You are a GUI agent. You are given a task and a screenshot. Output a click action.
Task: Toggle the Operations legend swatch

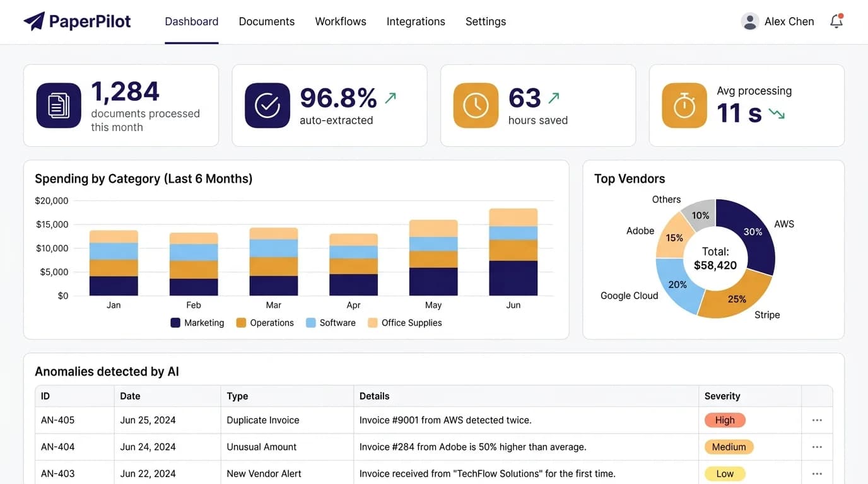tap(241, 323)
